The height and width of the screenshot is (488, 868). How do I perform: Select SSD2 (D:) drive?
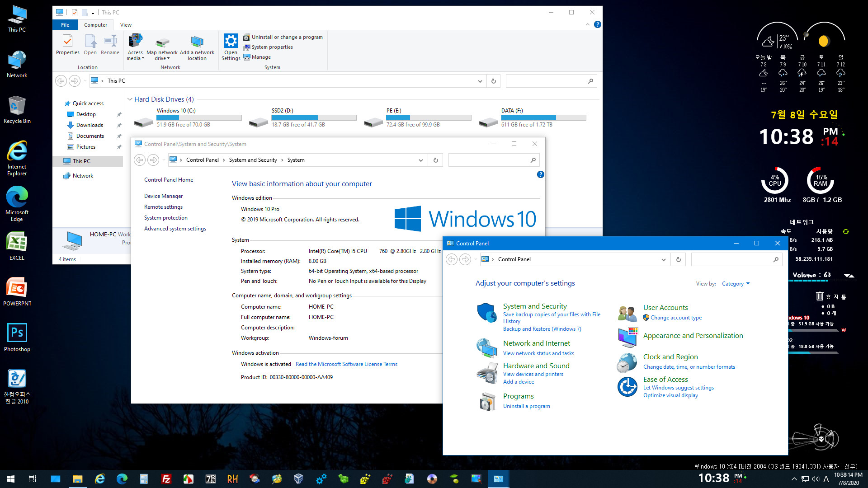[x=302, y=117]
